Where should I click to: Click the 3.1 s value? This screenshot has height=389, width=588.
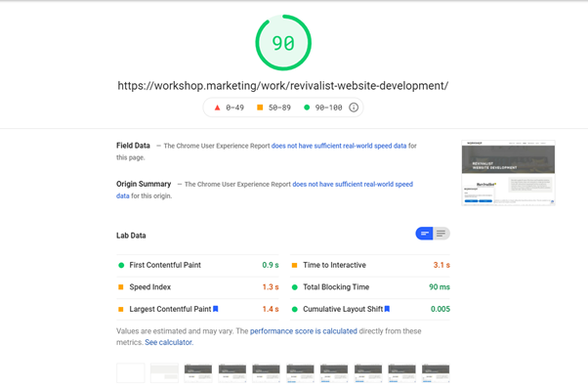coord(441,265)
